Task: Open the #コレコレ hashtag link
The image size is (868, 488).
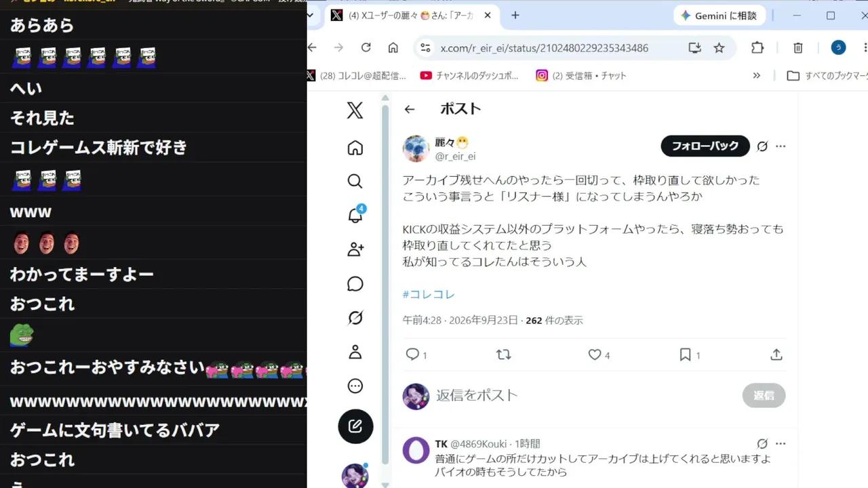Action: click(429, 294)
